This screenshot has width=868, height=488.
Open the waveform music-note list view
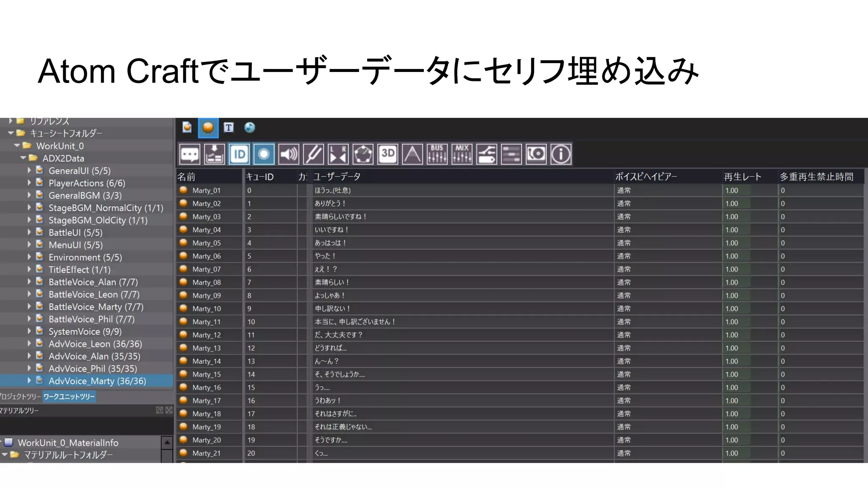(250, 128)
